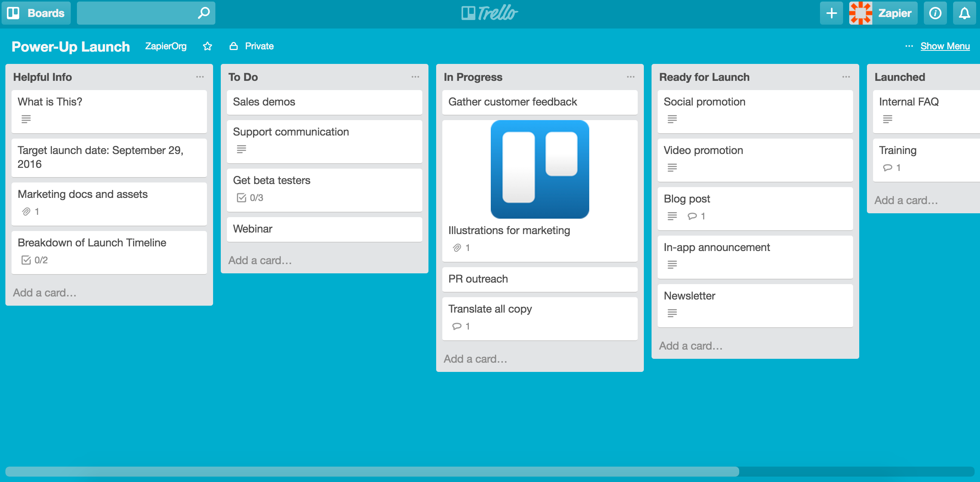Click the Trello card illustration thumbnail
980x482 pixels.
point(539,170)
